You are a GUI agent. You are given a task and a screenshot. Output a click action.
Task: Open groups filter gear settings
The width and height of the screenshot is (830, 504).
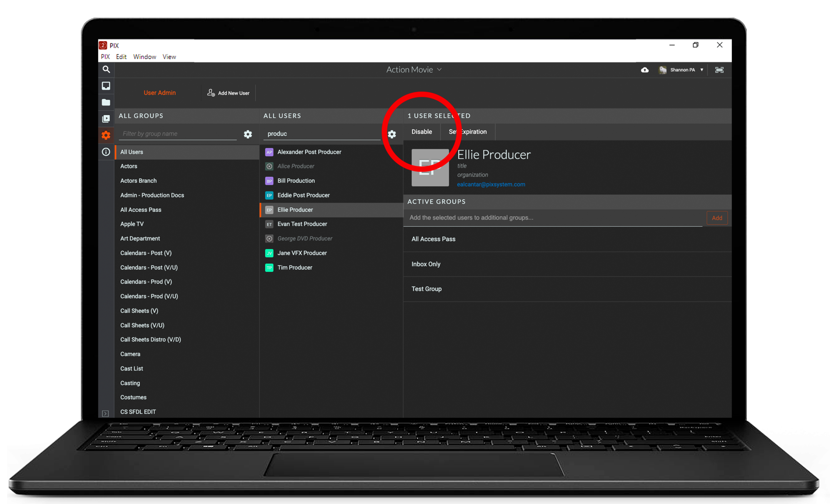point(248,134)
